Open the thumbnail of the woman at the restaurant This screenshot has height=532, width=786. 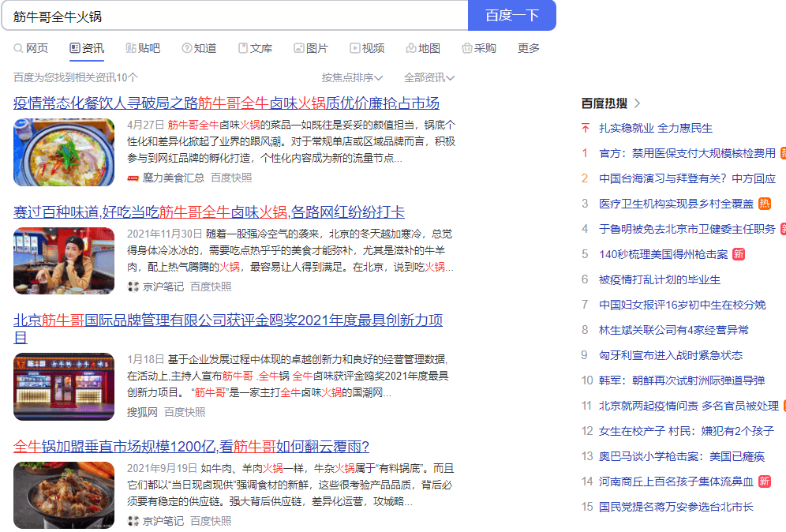click(64, 260)
